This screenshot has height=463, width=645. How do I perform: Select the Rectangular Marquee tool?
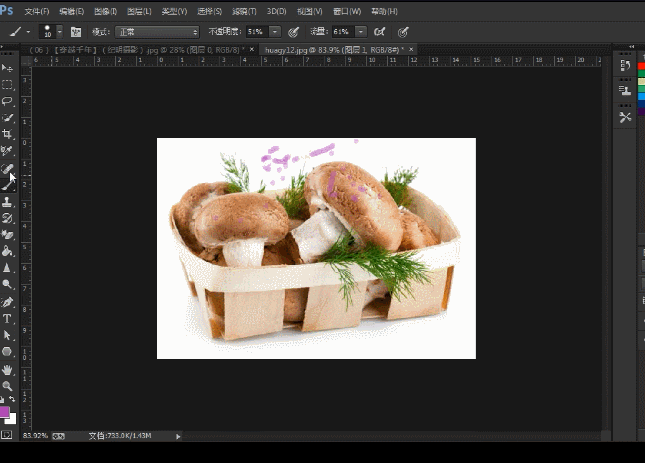point(7,85)
